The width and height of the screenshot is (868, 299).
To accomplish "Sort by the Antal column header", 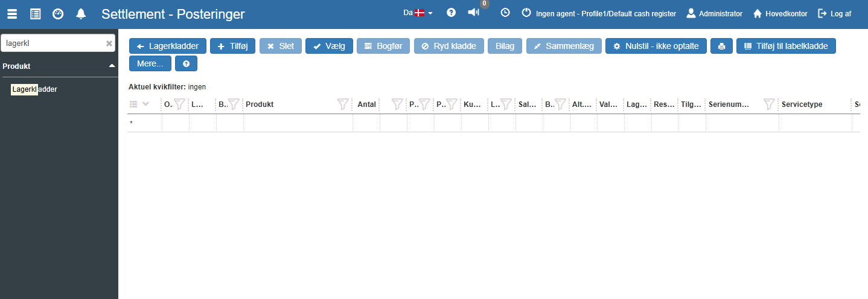I will [366, 104].
